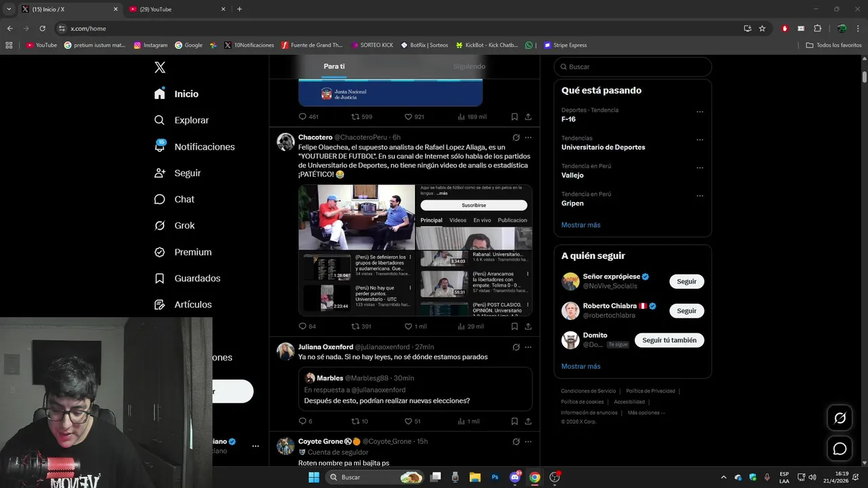The height and width of the screenshot is (488, 868).
Task: Switch to the YouTube browser tab
Action: [x=178, y=9]
